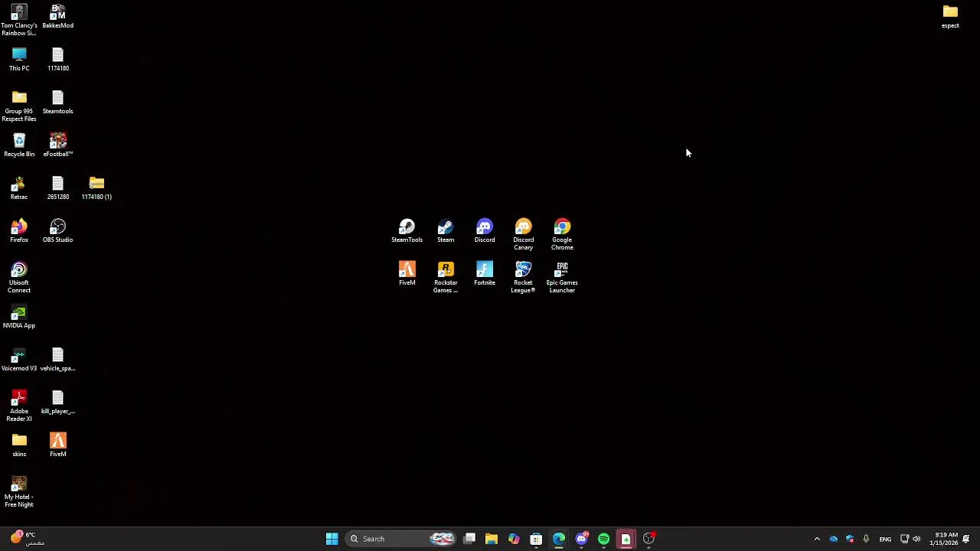Screen dimensions: 980x551
Task: Select the Epic Games Launcher shortcut
Action: (562, 277)
